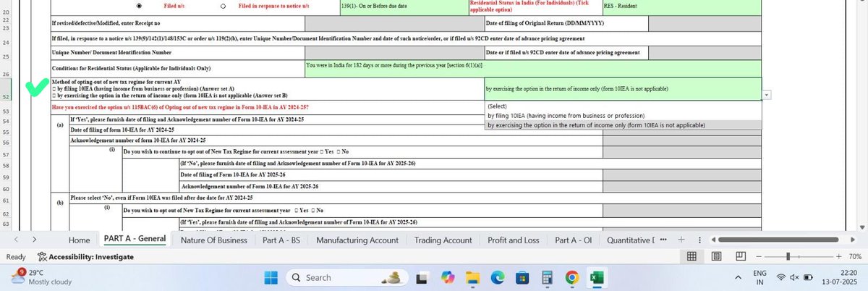The height and width of the screenshot is (291, 868).
Task: Open Task View from the taskbar
Action: coord(422,278)
